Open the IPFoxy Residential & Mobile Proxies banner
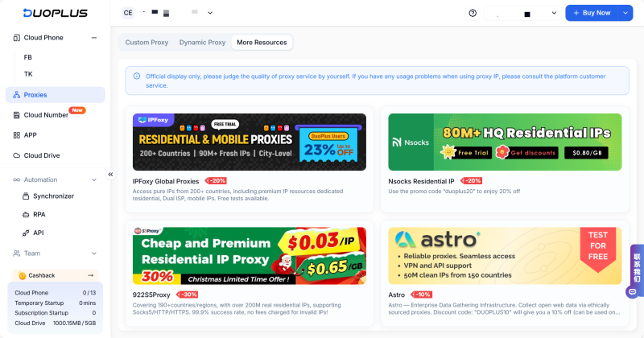 coord(249,142)
